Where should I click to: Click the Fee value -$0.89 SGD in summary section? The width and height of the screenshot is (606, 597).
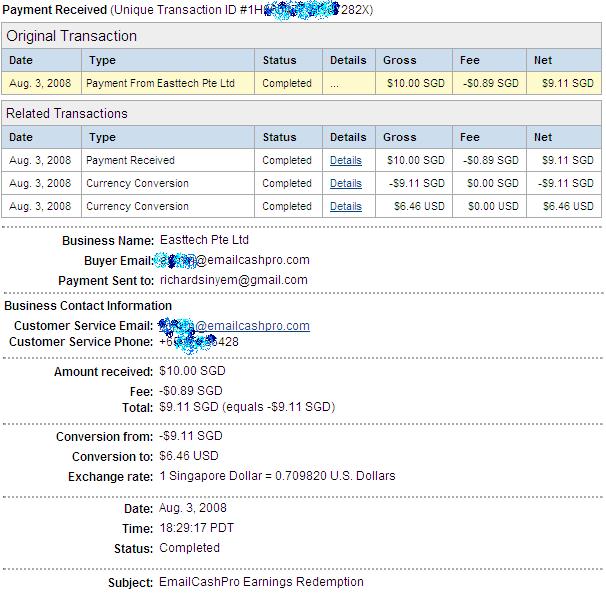point(191,391)
